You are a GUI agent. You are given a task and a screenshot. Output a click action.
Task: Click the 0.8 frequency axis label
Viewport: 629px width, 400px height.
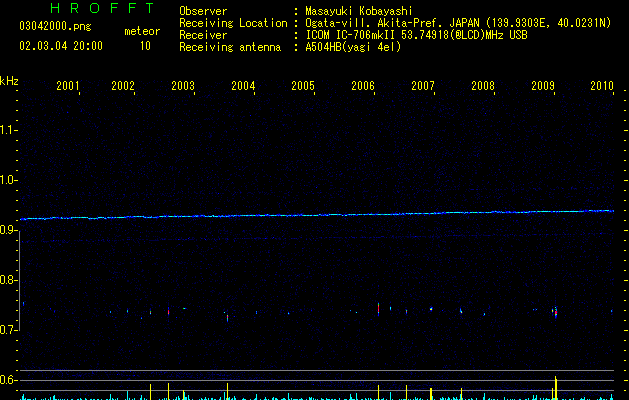[8, 280]
